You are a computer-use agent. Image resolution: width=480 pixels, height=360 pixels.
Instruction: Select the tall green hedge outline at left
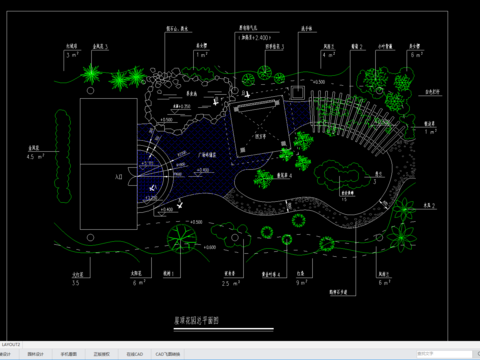[x=63, y=156]
